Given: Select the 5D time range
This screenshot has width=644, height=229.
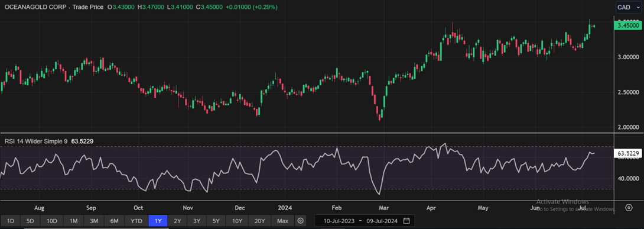Looking at the screenshot, I should tap(30, 221).
